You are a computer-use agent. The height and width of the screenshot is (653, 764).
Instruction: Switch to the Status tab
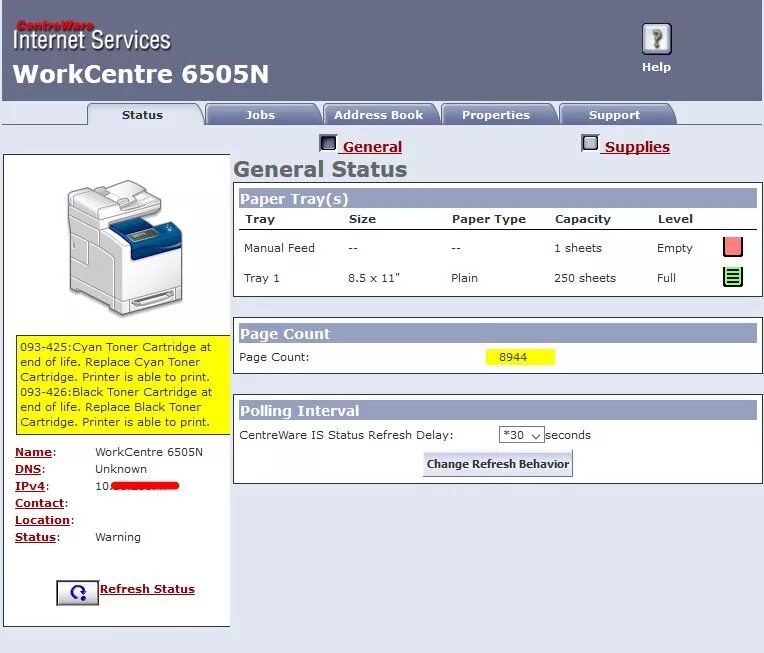[x=142, y=115]
